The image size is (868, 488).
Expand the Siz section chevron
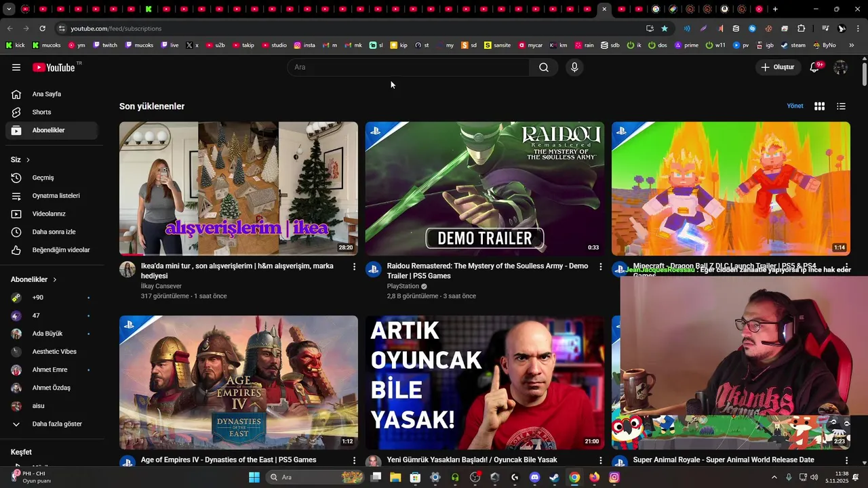tap(28, 160)
